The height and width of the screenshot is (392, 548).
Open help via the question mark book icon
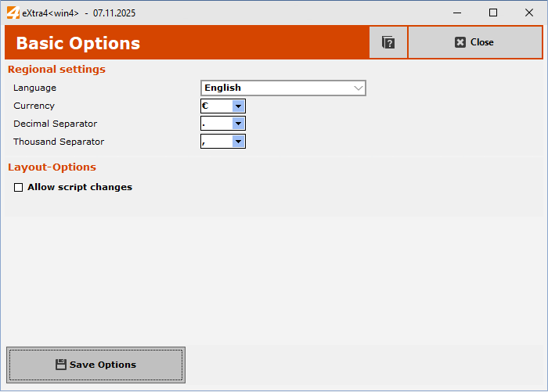tap(388, 42)
